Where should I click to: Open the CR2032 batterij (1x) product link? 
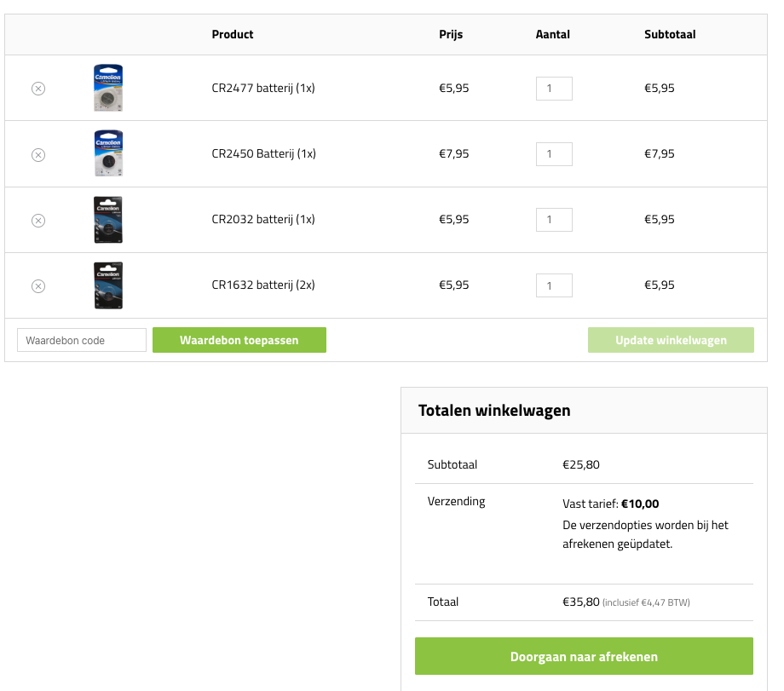[x=263, y=219]
